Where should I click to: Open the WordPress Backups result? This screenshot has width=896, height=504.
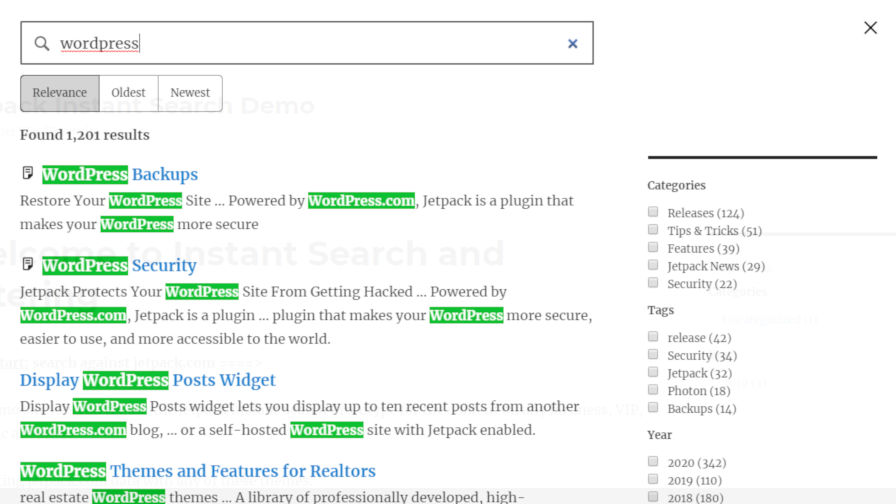[x=120, y=174]
